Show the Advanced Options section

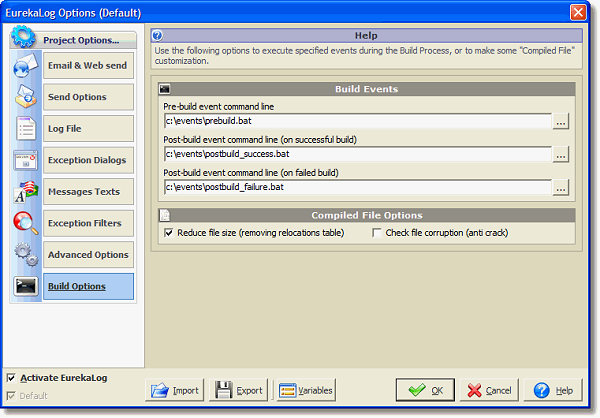click(x=88, y=255)
